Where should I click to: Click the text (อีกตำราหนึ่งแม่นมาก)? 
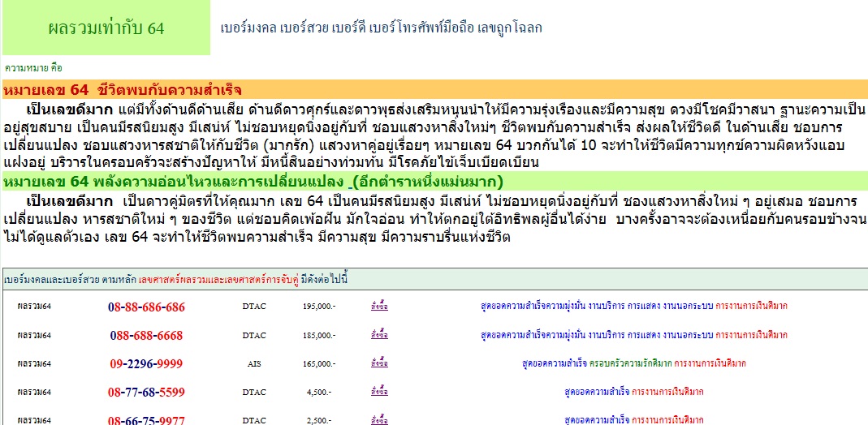(427, 182)
